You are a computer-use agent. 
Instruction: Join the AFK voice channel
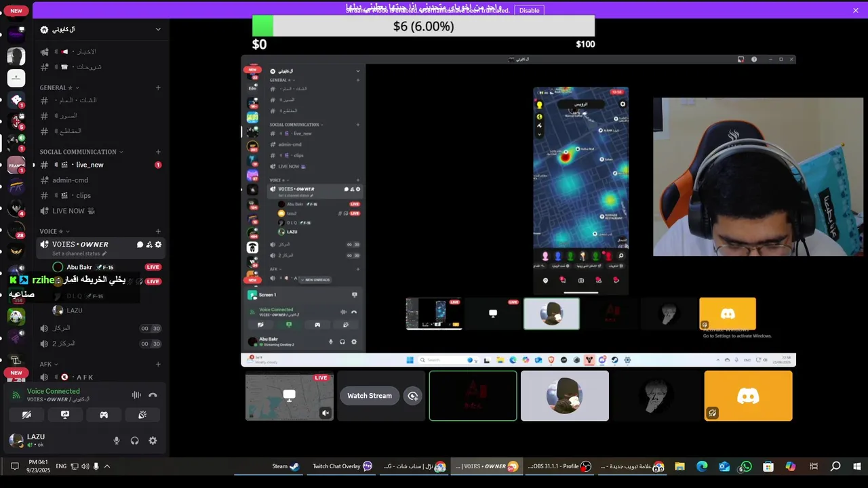(100, 377)
